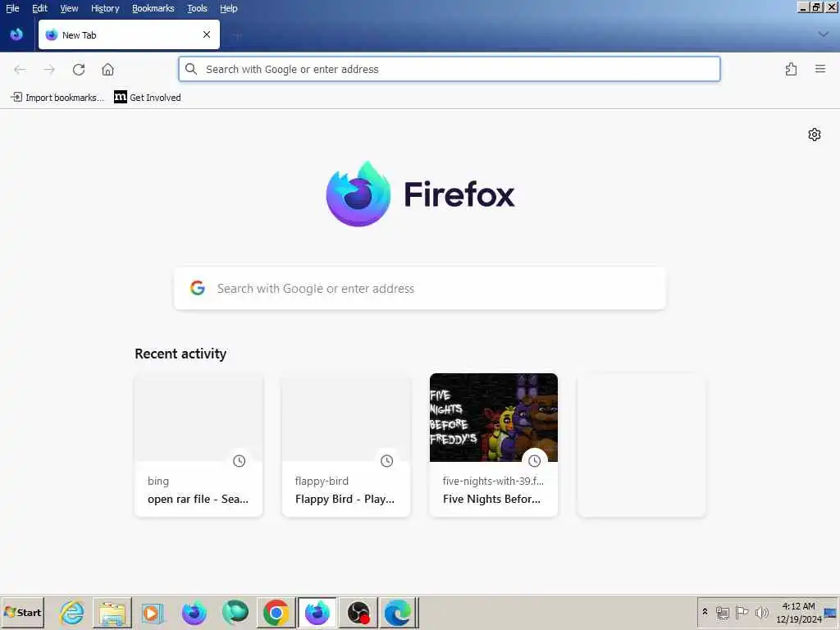This screenshot has height=630, width=840.
Task: Click the Google G icon in search box
Action: (x=198, y=288)
